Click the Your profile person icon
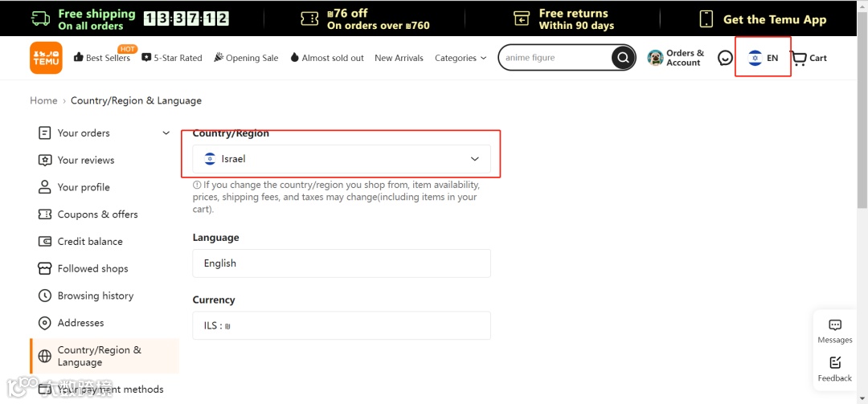Image resolution: width=868 pixels, height=404 pixels. tap(44, 187)
